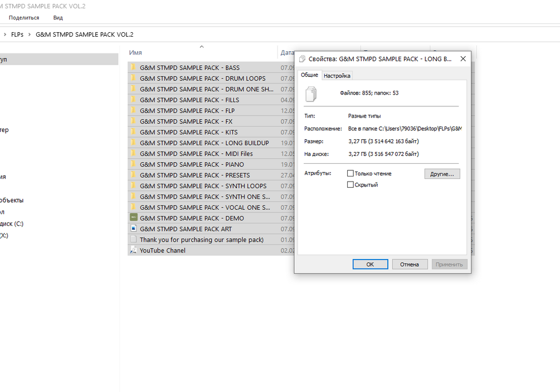Select G&M STMPD SAMPLE PACK - SYNTH LOOPS name

pyautogui.click(x=203, y=186)
